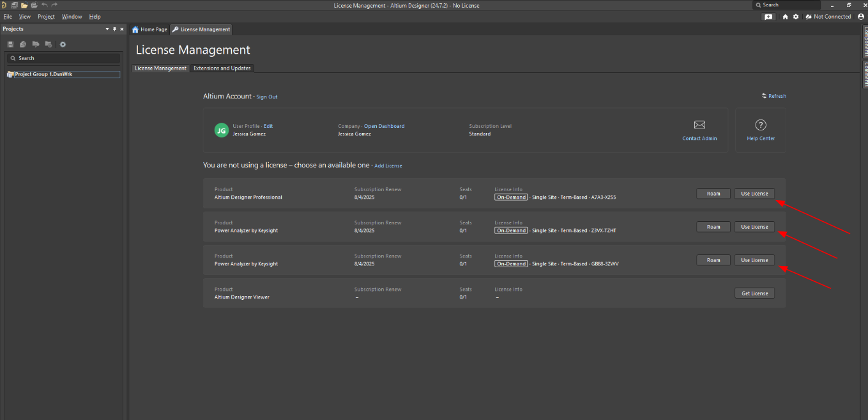Click the fourth folder-check icon in Projects toolbar
Screen dimensions: 868x420
click(49, 44)
